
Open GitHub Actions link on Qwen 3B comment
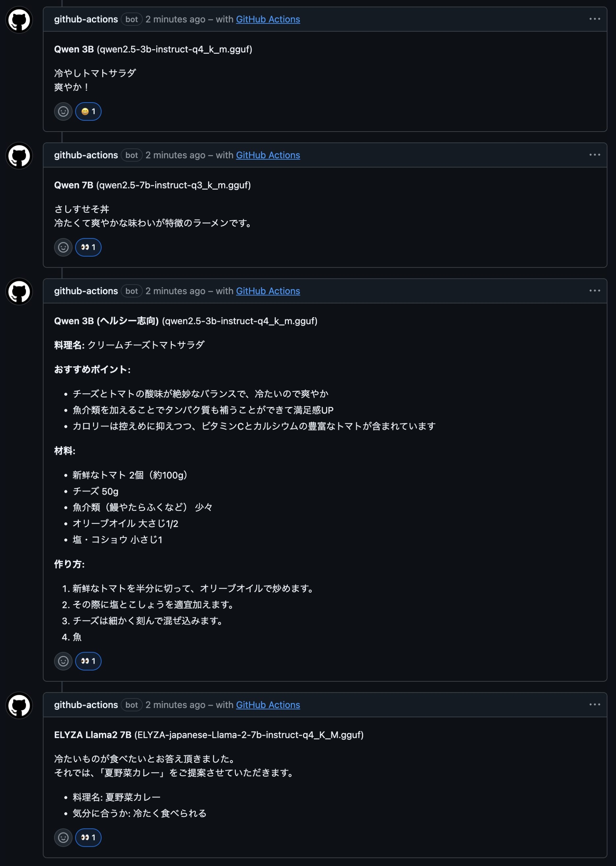pos(268,19)
